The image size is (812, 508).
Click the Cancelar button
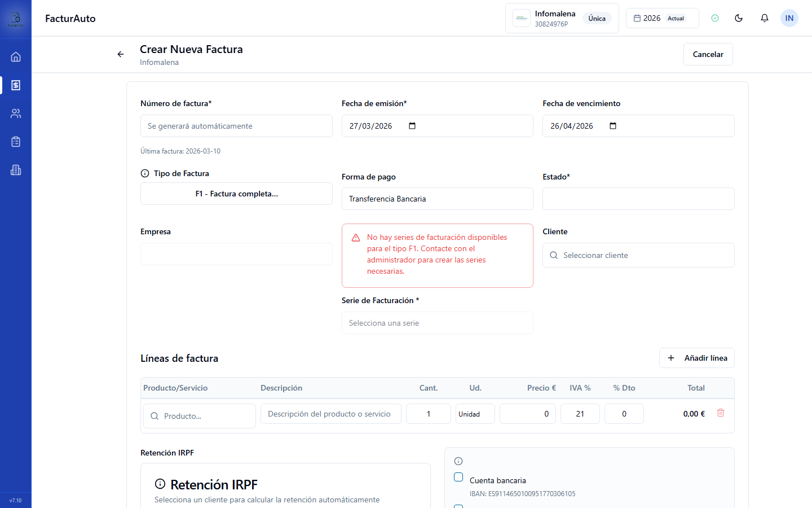pos(708,54)
